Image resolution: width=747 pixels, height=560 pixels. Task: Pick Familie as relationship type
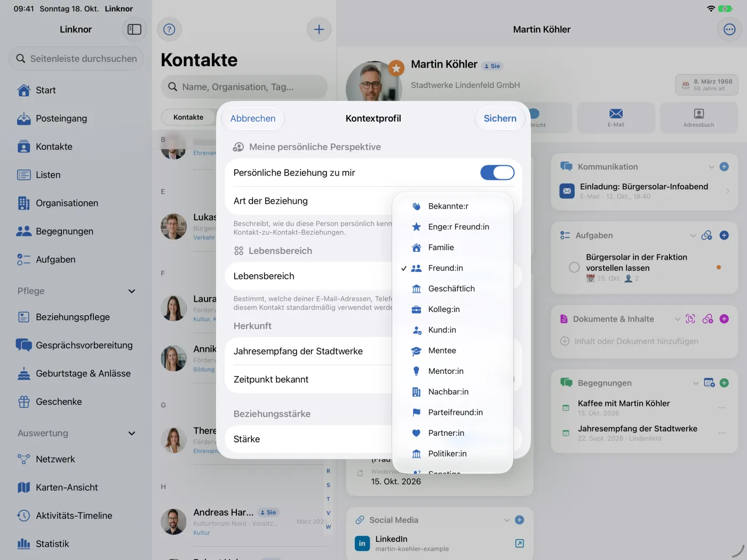452,247
